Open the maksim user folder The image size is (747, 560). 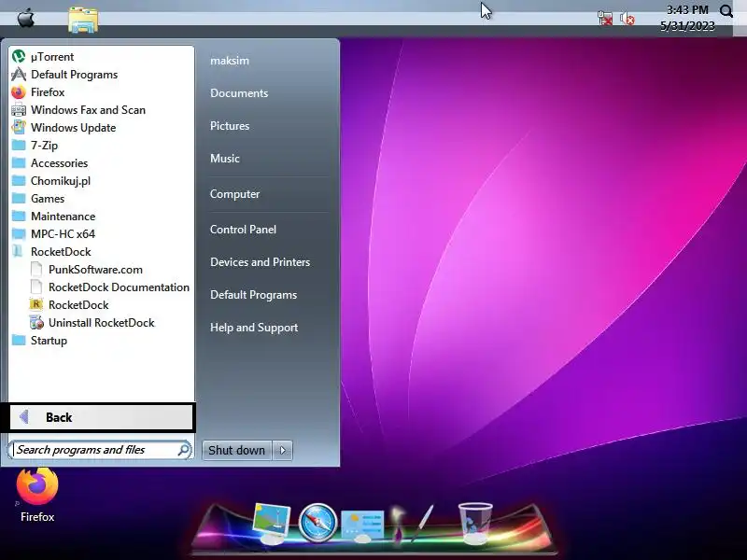[x=230, y=61]
